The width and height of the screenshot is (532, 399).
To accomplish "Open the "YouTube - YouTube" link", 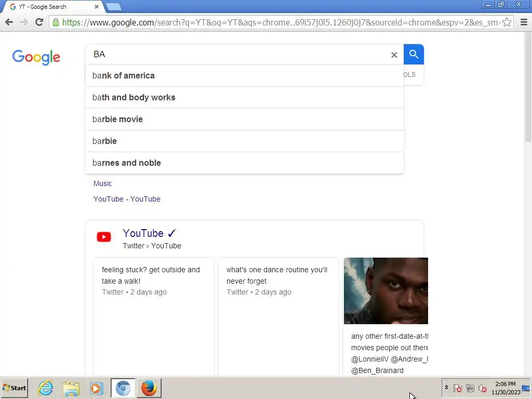I will 127,199.
